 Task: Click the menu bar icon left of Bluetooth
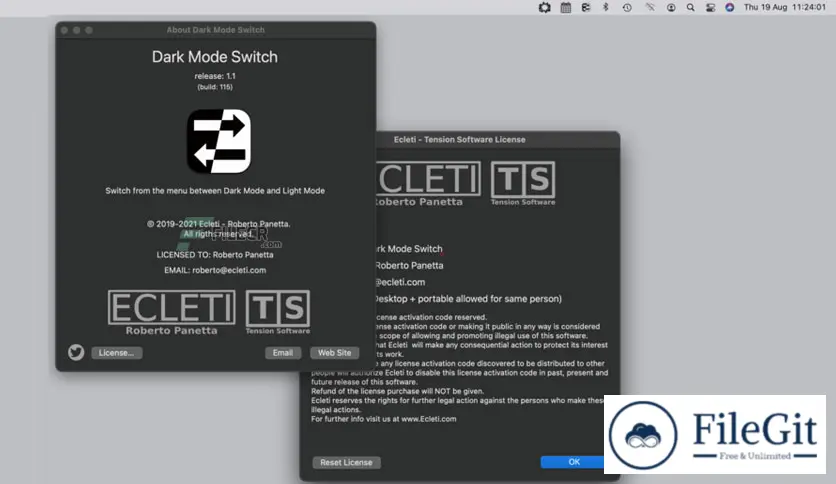pyautogui.click(x=586, y=7)
